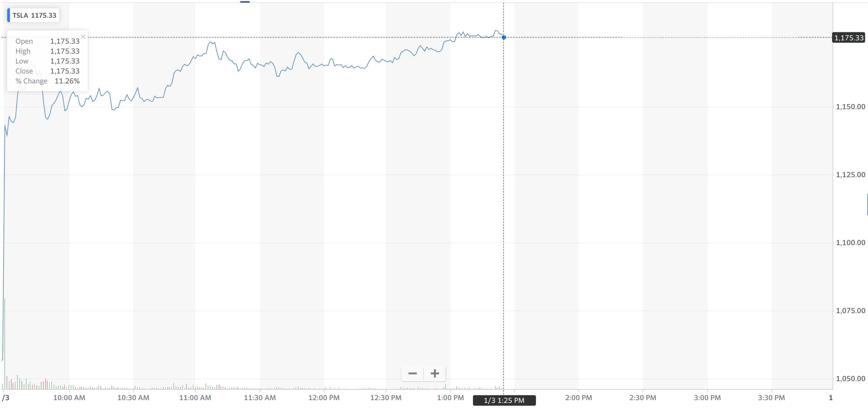Click the 1,100.00 price axis label
The height and width of the screenshot is (409, 868).
[851, 243]
